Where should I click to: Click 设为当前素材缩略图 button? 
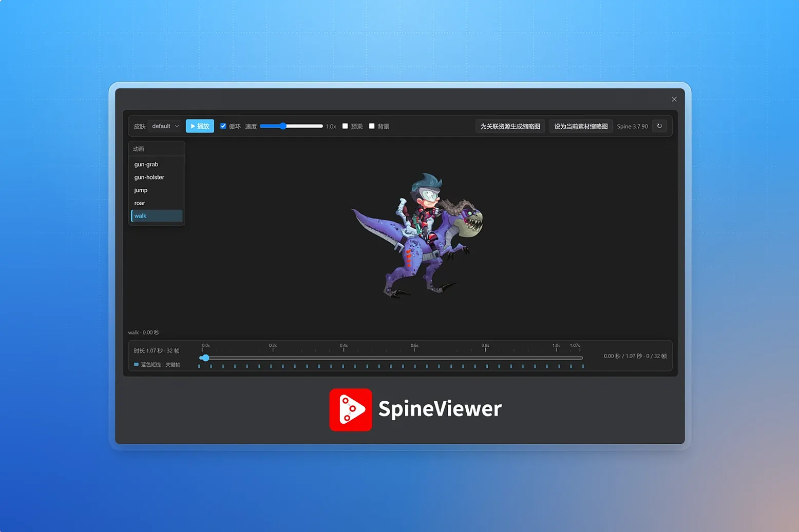581,126
